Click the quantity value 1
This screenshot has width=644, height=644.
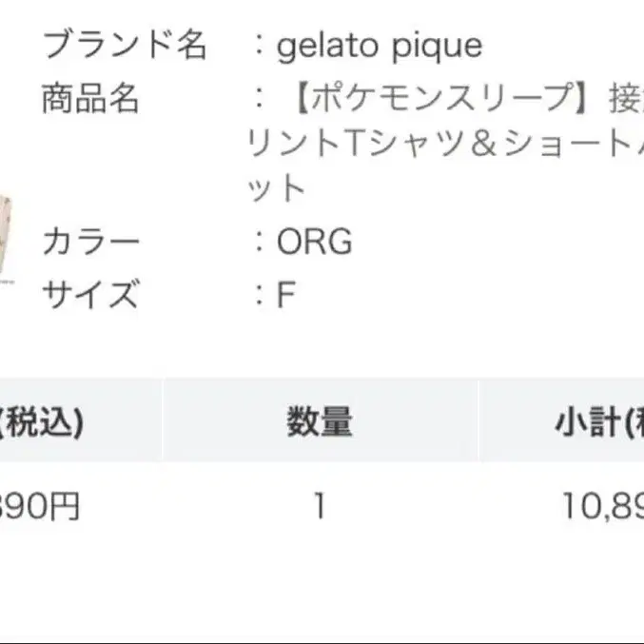320,506
